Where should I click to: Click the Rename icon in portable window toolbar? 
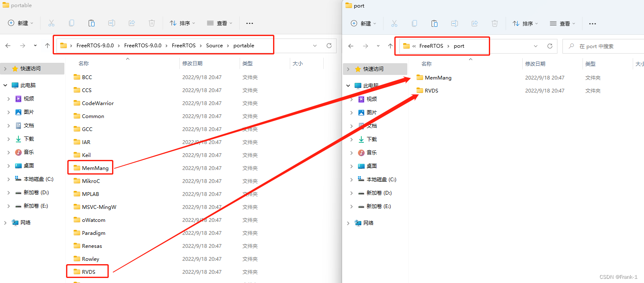pos(112,23)
